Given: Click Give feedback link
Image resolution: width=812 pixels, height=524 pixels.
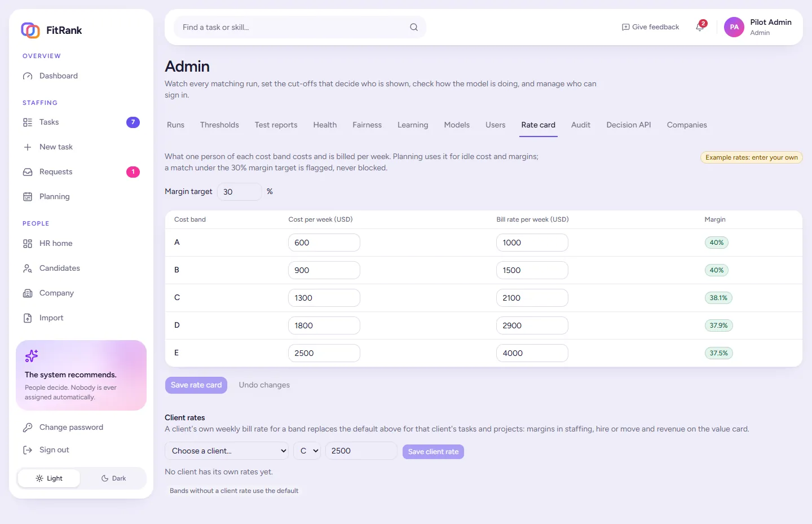Looking at the screenshot, I should (650, 27).
